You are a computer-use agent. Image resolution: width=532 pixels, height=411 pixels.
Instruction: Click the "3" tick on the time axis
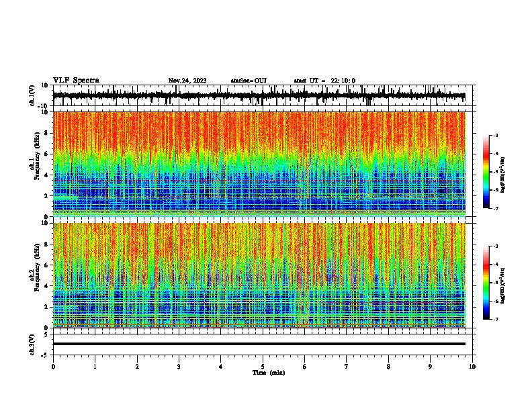(179, 367)
